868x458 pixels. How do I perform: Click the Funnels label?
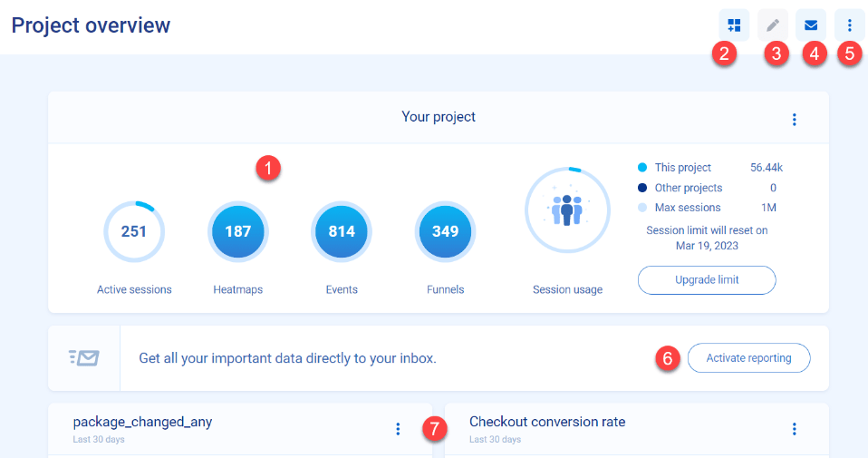pos(445,289)
